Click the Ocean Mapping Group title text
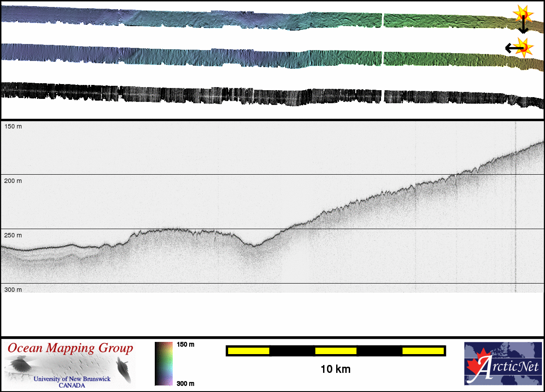The width and height of the screenshot is (545, 392). click(x=70, y=348)
